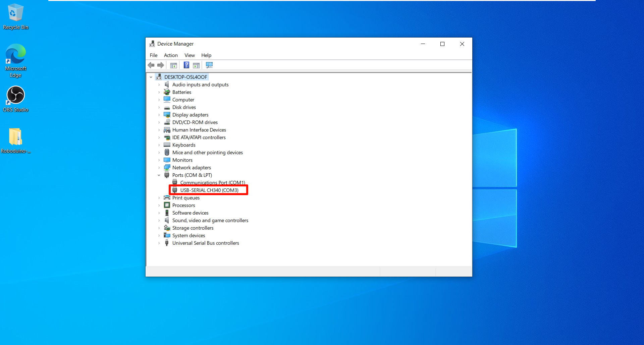Click the blue Help question mark icon
Screen dimensions: 644x345
click(x=186, y=65)
